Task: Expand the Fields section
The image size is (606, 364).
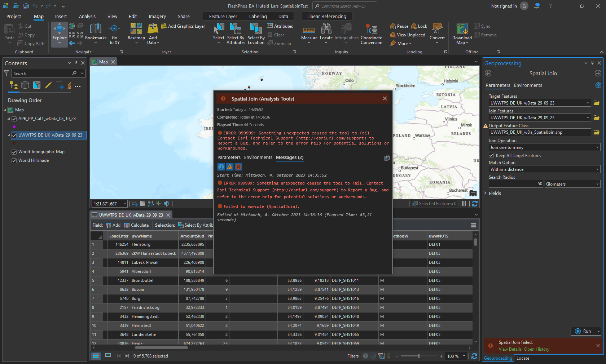Action: (x=486, y=194)
